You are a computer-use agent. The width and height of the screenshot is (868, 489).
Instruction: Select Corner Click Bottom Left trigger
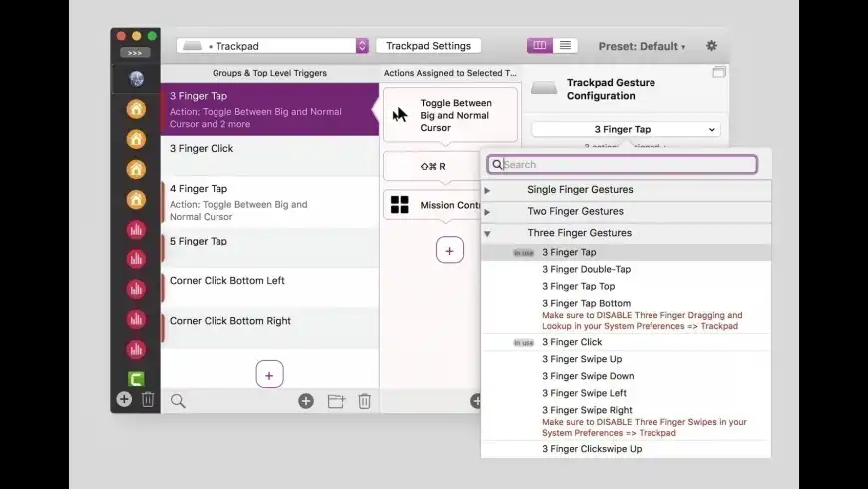269,288
